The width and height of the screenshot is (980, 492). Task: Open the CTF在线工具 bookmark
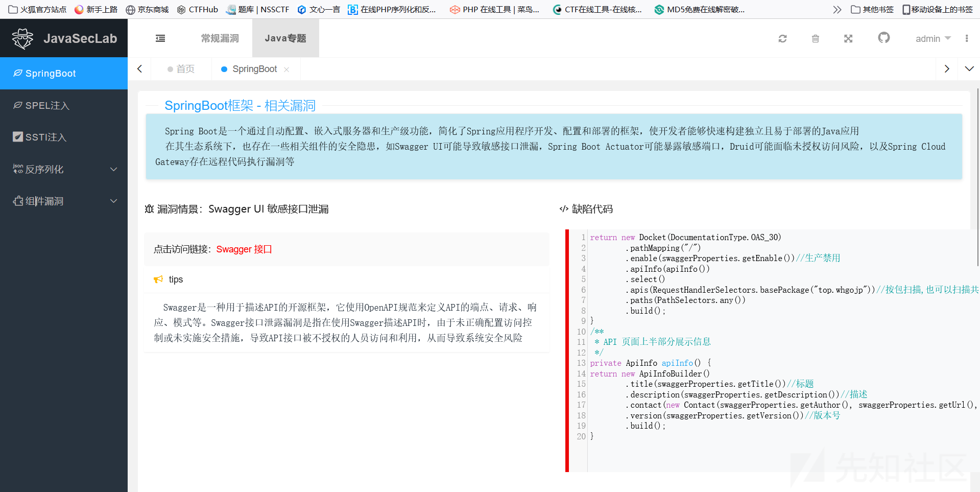pyautogui.click(x=597, y=9)
